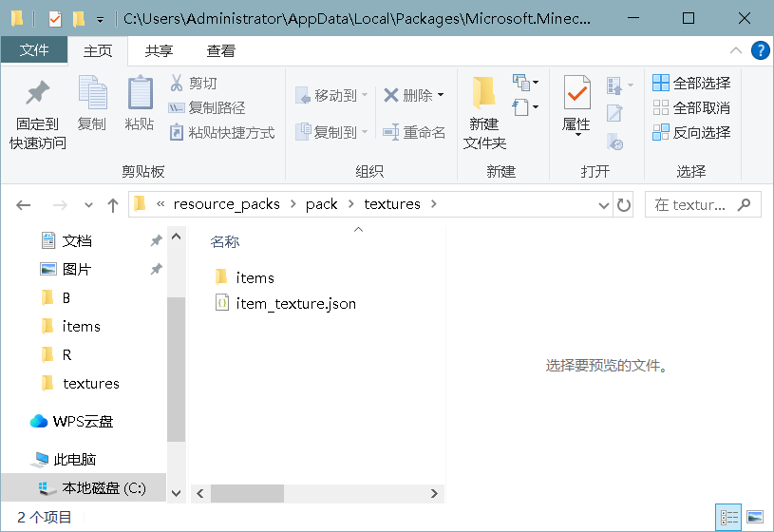The width and height of the screenshot is (774, 532).
Task: Click Rename (重命名) in ribbon
Action: click(414, 132)
